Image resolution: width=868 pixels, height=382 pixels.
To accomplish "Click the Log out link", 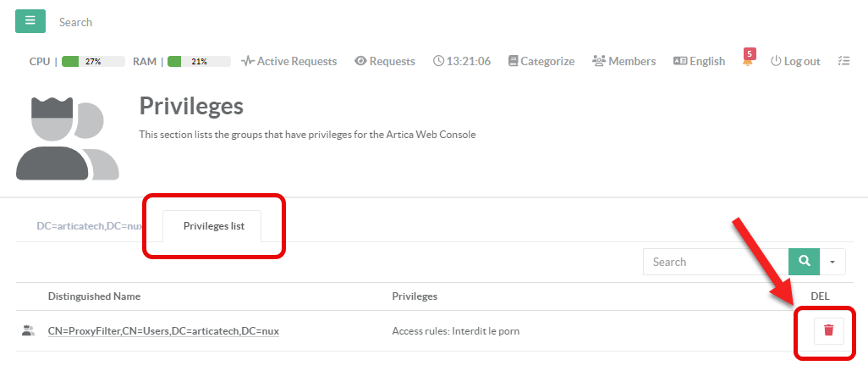I will click(795, 61).
